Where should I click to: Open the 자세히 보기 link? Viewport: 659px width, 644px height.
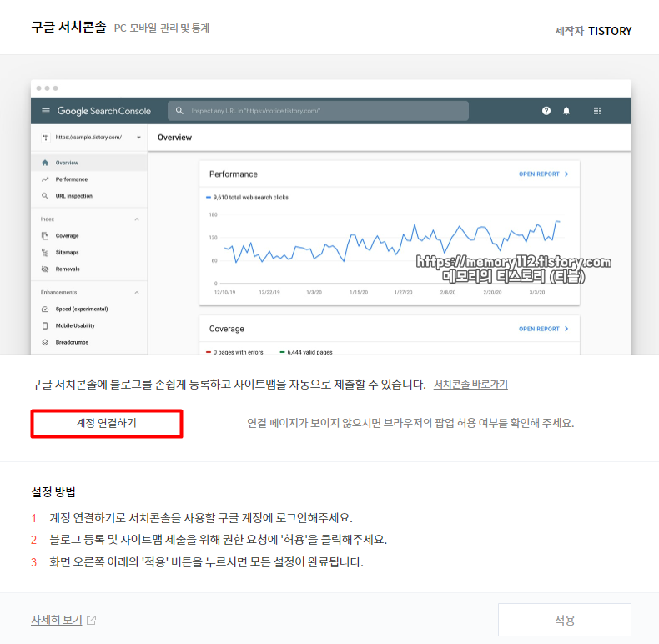[57, 620]
